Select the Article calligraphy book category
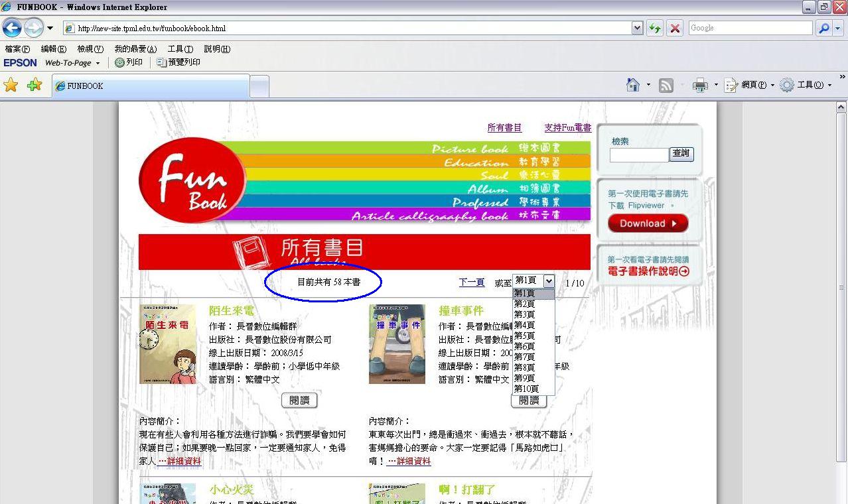The width and height of the screenshot is (848, 504). (457, 215)
